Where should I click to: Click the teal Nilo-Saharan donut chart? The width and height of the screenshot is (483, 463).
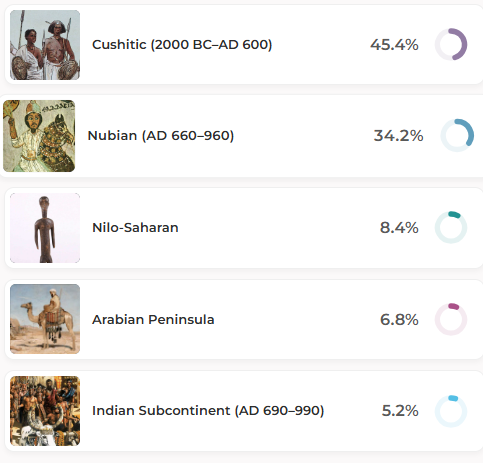point(451,227)
